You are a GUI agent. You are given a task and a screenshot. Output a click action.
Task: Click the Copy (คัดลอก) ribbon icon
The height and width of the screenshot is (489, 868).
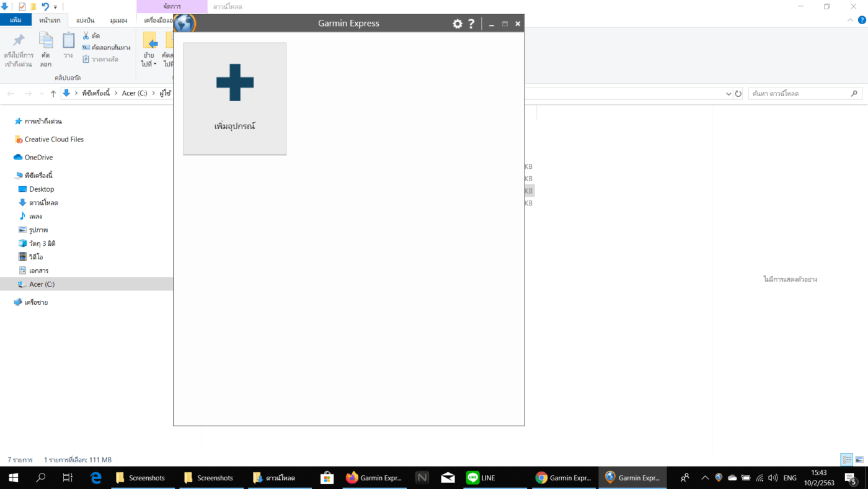46,51
